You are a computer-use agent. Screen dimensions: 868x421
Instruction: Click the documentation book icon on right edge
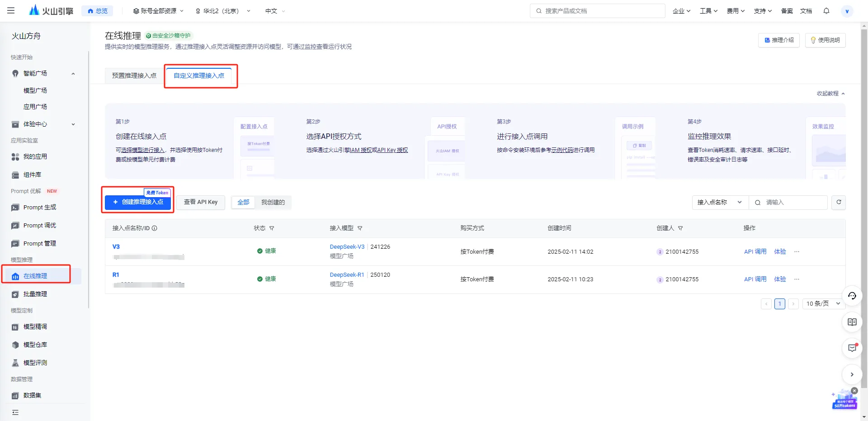(852, 322)
